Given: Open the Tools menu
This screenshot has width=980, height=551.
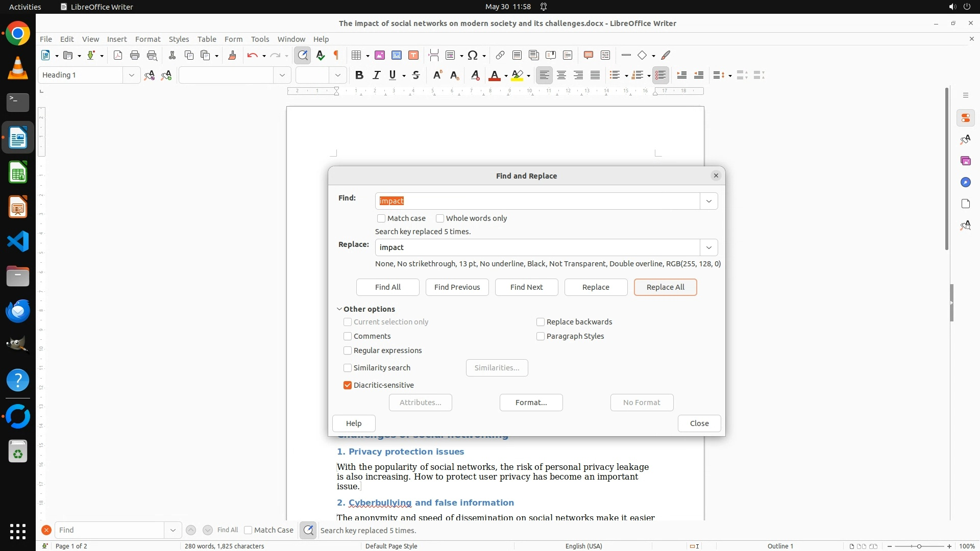Looking at the screenshot, I should point(260,39).
